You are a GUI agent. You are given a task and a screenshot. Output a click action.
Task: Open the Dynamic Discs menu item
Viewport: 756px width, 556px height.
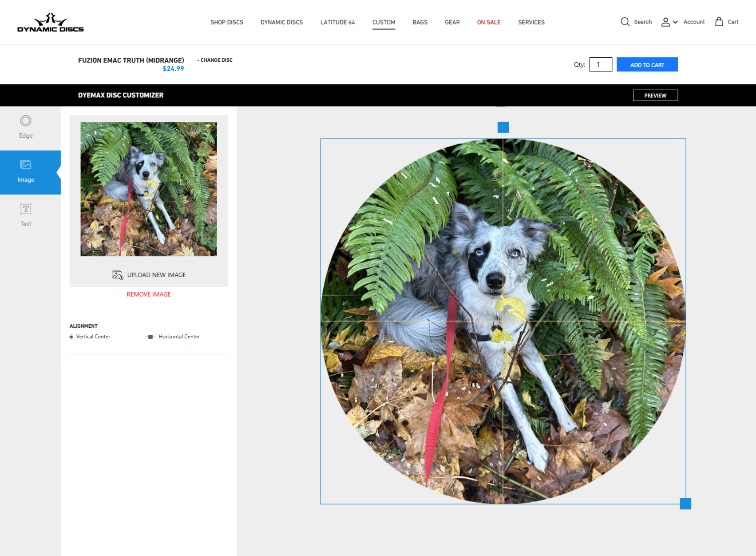(282, 22)
